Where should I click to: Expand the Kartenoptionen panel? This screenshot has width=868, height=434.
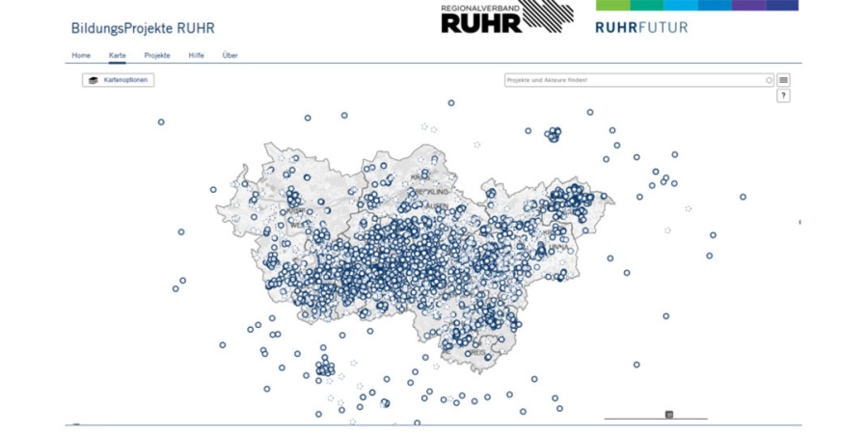coord(119,80)
